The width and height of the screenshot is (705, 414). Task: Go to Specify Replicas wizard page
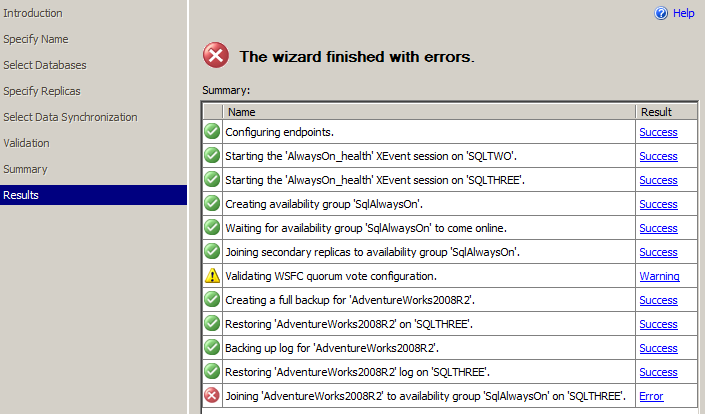pyautogui.click(x=42, y=91)
